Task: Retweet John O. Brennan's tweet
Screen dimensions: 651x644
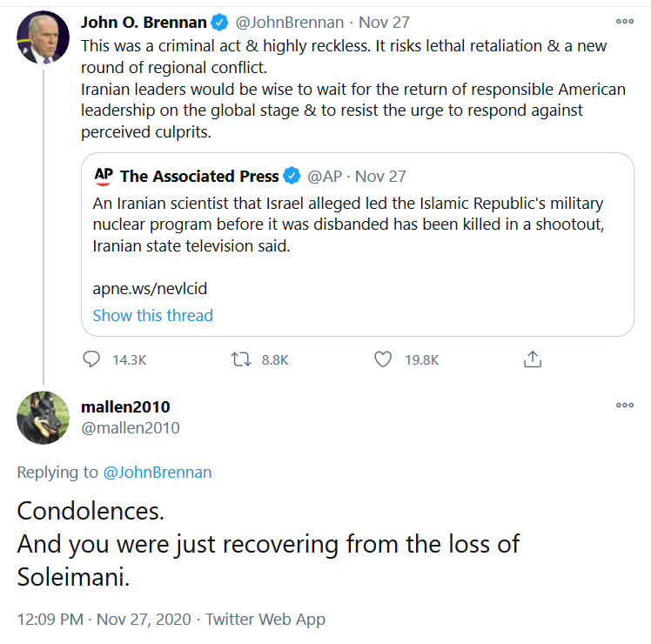Action: pos(241,359)
